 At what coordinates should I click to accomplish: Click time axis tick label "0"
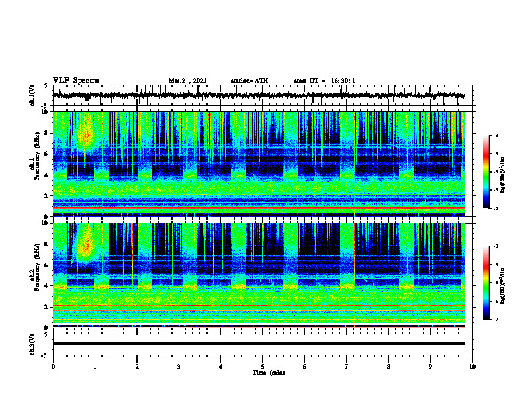tap(53, 367)
